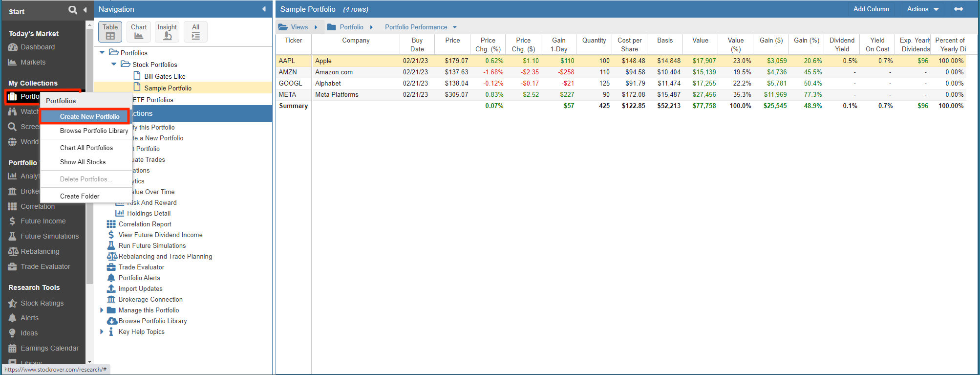The height and width of the screenshot is (375, 980).
Task: Open Browse Portfolio Library in navigation tree
Action: coord(152,321)
